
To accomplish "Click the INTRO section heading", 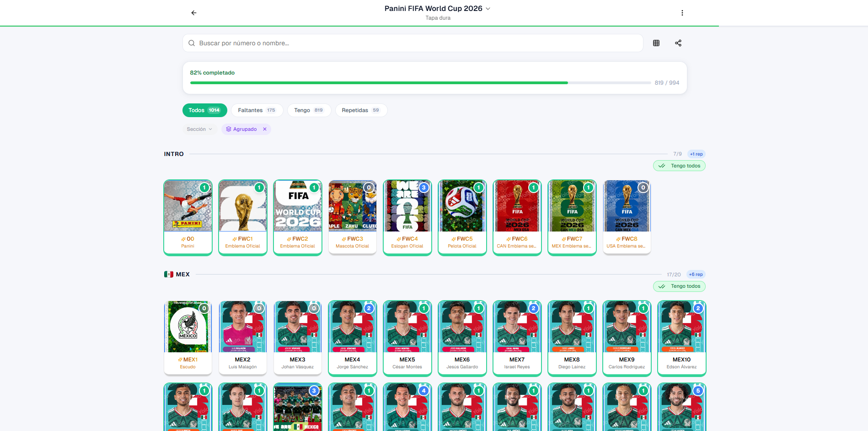I will [174, 154].
